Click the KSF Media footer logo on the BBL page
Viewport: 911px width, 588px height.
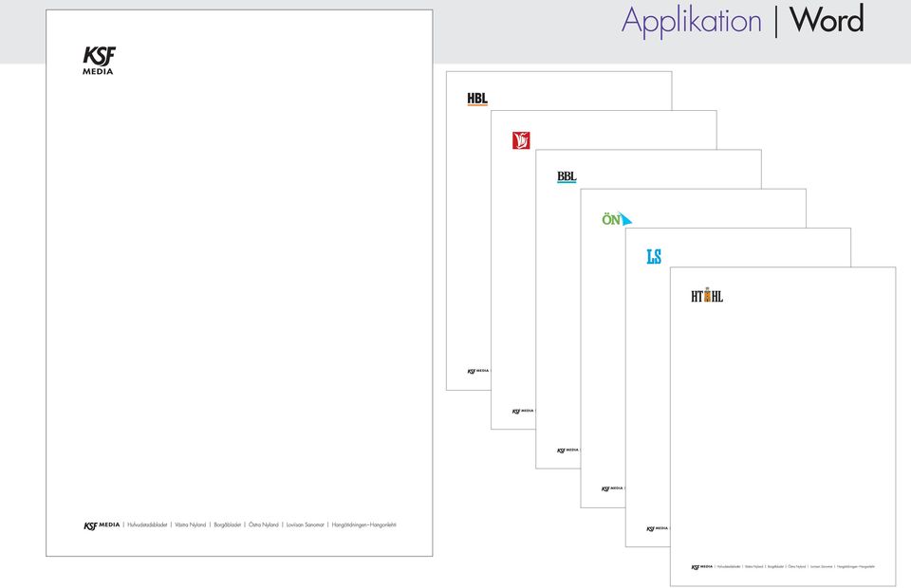pyautogui.click(x=567, y=450)
